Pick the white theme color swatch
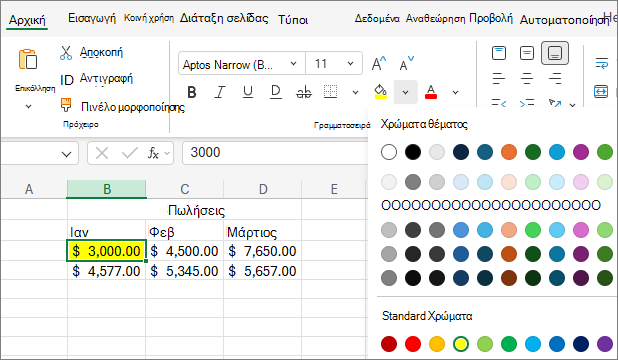 pyautogui.click(x=389, y=152)
